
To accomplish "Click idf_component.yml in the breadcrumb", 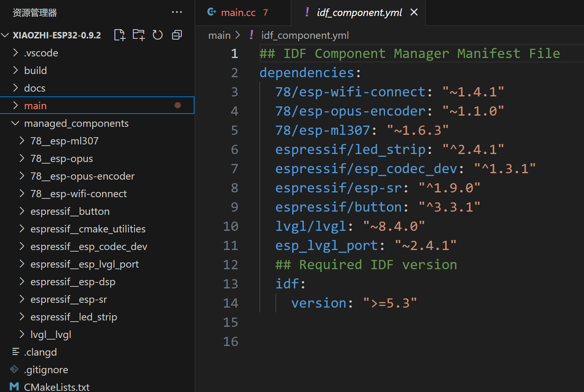I will [305, 35].
